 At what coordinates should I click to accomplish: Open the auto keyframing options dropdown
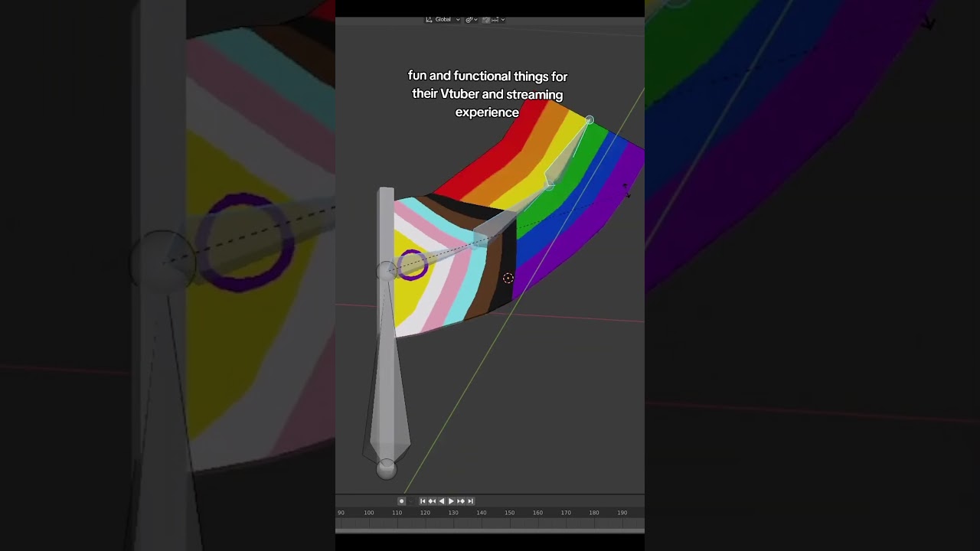(411, 501)
